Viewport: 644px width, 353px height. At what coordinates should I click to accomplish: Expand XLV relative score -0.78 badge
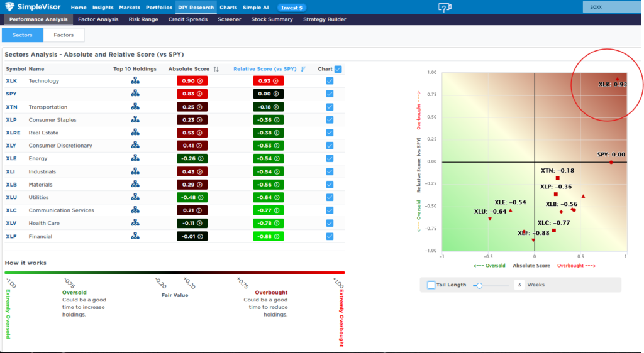268,223
